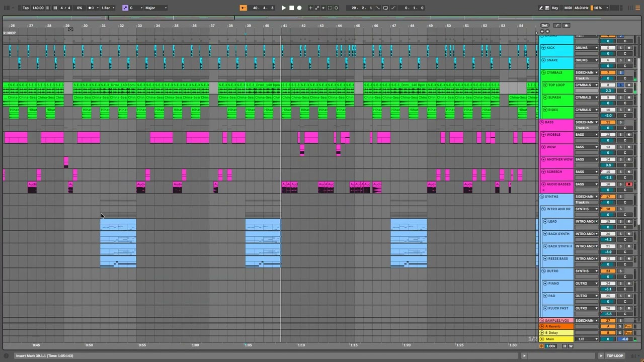
Task: Toggle the W width button
Action: (571, 346)
